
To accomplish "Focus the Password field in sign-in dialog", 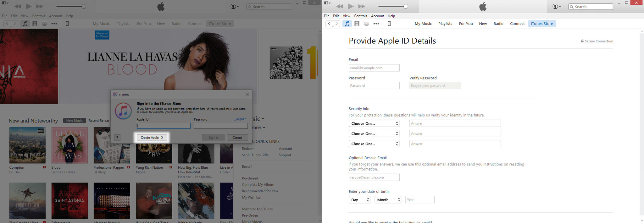I will coord(221,126).
